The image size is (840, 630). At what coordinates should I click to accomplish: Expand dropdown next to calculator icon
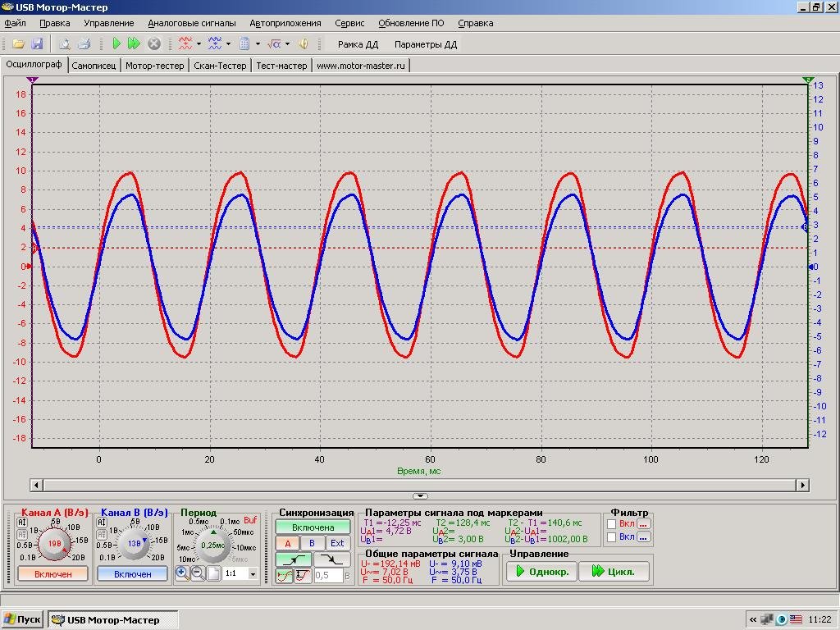[258, 44]
